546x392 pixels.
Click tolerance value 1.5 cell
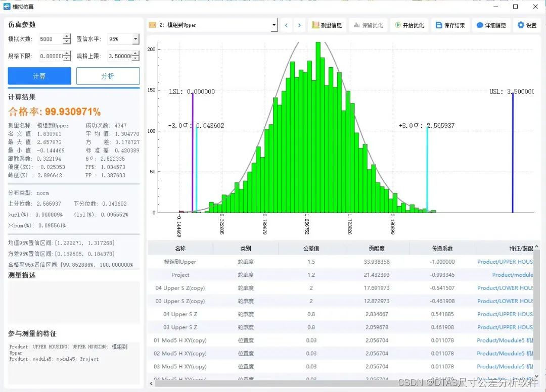point(311,262)
